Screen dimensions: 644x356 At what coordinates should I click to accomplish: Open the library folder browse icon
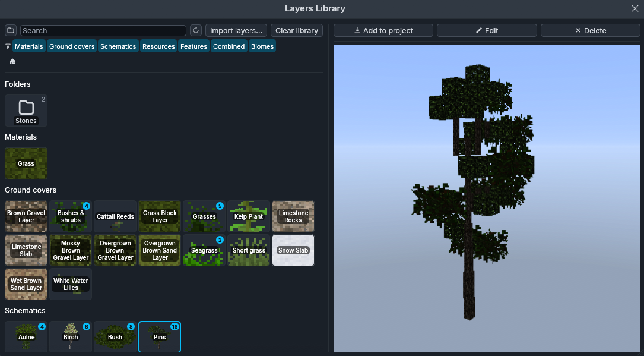[11, 30]
